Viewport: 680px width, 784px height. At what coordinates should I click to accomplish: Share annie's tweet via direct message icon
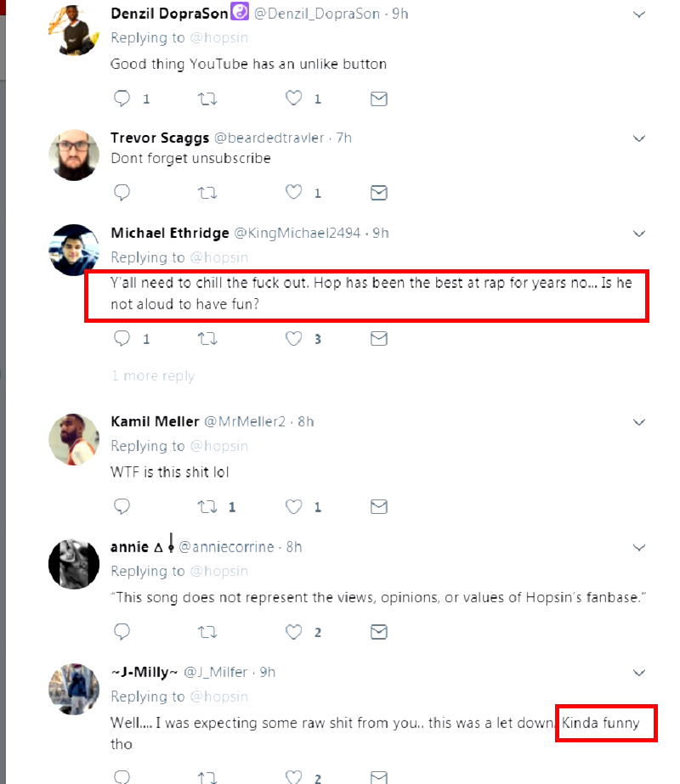(x=379, y=632)
